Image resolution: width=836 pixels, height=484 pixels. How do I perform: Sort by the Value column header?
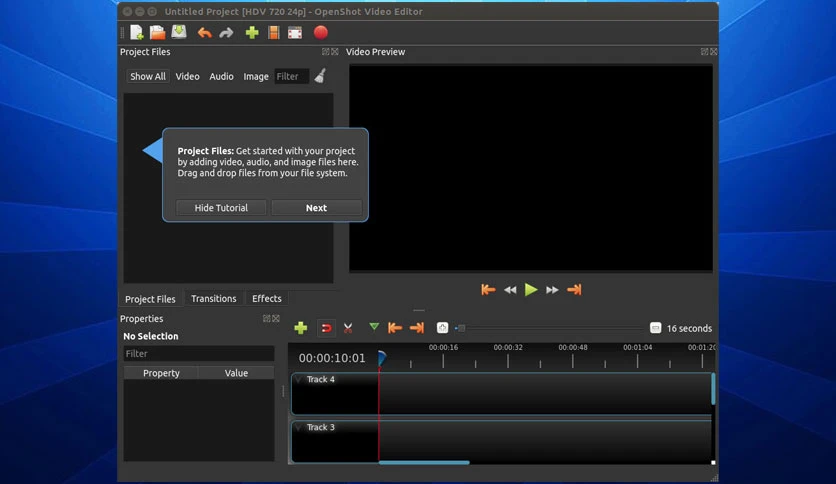236,373
